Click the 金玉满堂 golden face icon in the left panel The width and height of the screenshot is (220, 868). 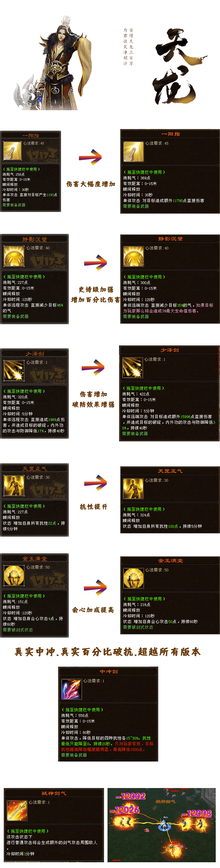14,575
